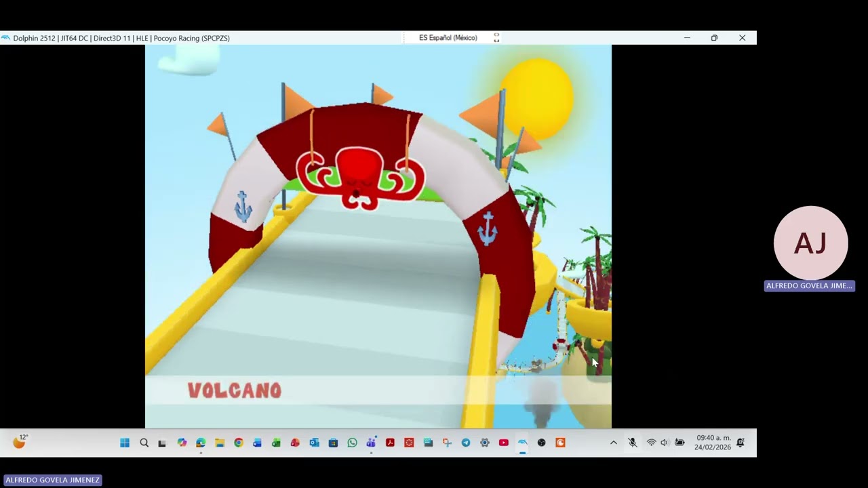The height and width of the screenshot is (488, 868).
Task: Select the Dolphin emulator taskbar icon
Action: click(x=522, y=443)
